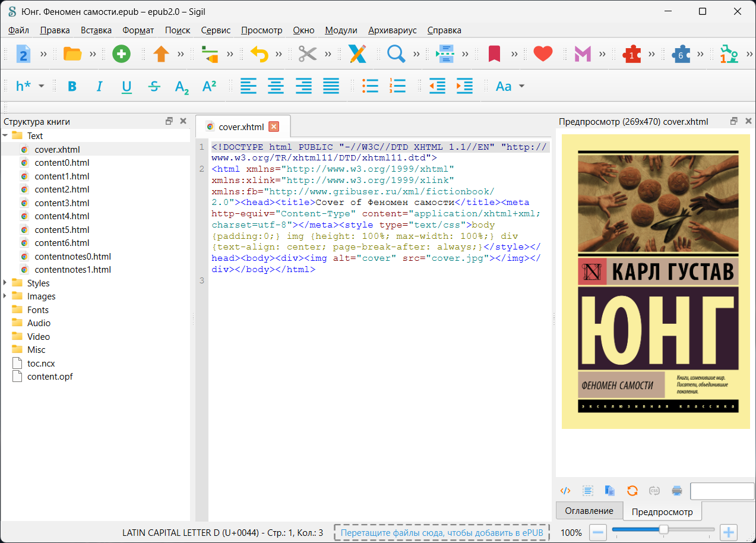Open the h* heading dropdown arrow
The height and width of the screenshot is (543, 756).
(42, 86)
